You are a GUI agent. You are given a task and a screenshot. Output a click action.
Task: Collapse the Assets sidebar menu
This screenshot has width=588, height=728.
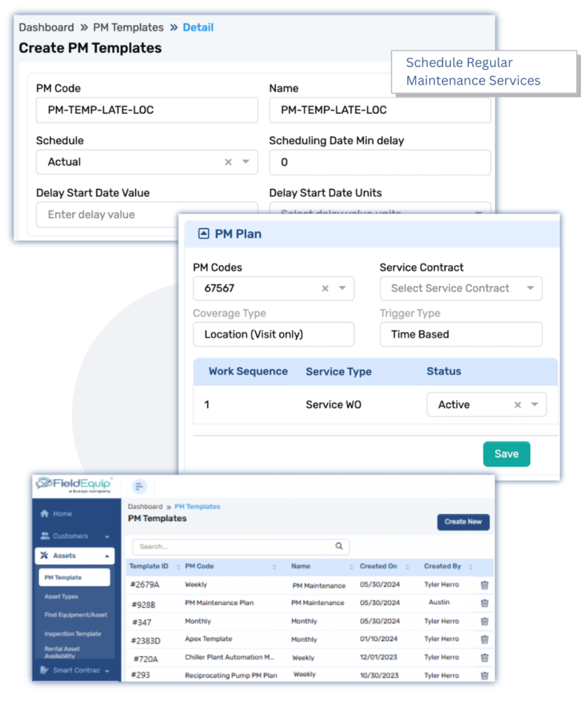75,556
